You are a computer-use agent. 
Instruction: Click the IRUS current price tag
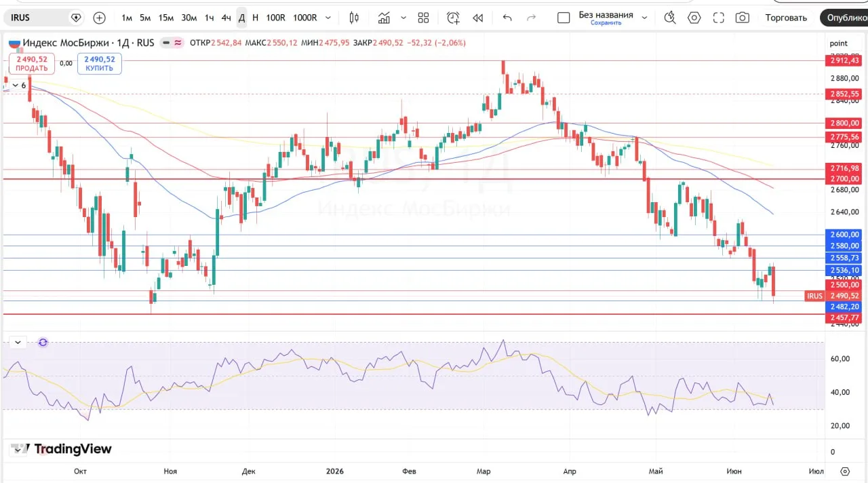click(833, 296)
